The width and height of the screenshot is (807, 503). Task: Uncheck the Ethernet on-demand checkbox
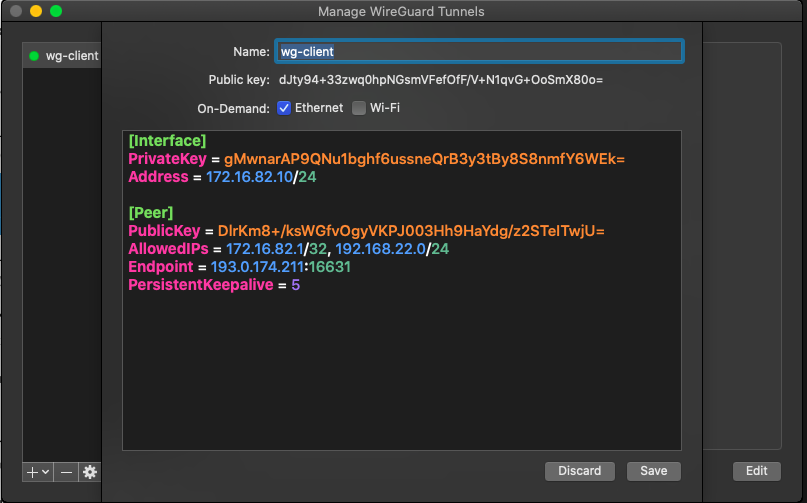click(x=284, y=108)
